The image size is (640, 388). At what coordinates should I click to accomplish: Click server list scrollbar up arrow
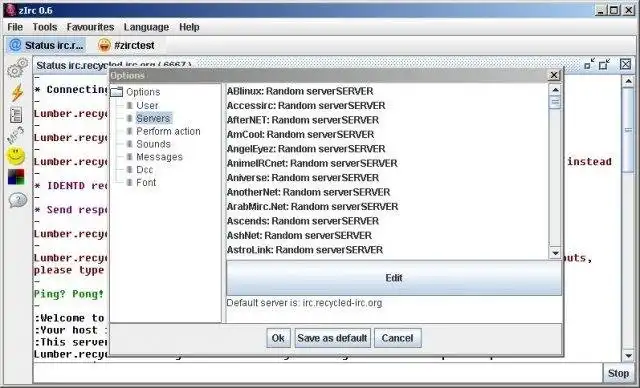pos(555,89)
